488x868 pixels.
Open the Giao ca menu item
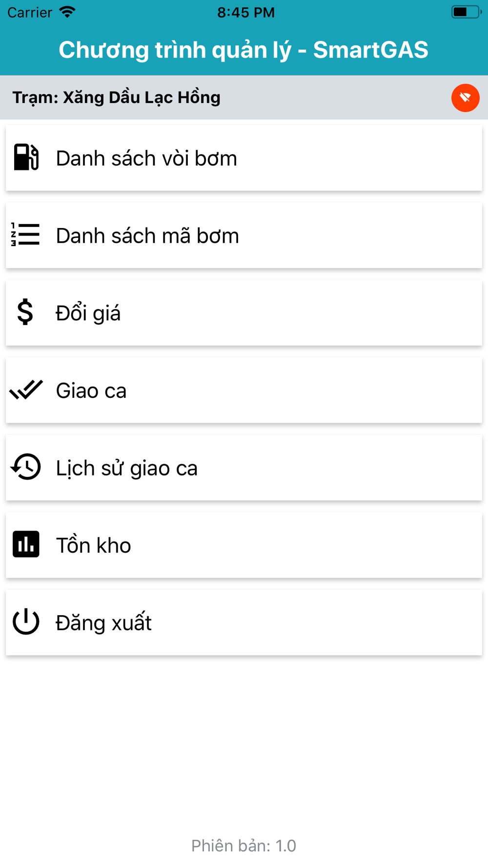pyautogui.click(x=91, y=391)
